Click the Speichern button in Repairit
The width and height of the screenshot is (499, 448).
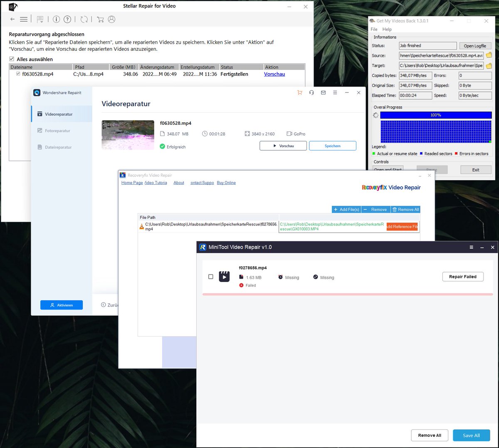tap(333, 146)
